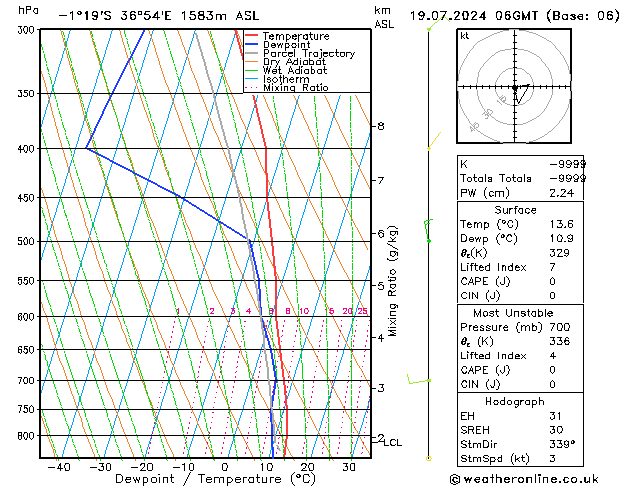Image resolution: width=629 pixels, height=486 pixels.
Task: Click the gray Parcel Trajectory legend swatch
Action: [251, 53]
